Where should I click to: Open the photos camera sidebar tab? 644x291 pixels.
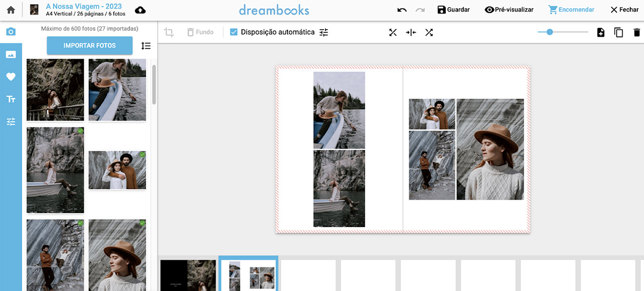11,32
